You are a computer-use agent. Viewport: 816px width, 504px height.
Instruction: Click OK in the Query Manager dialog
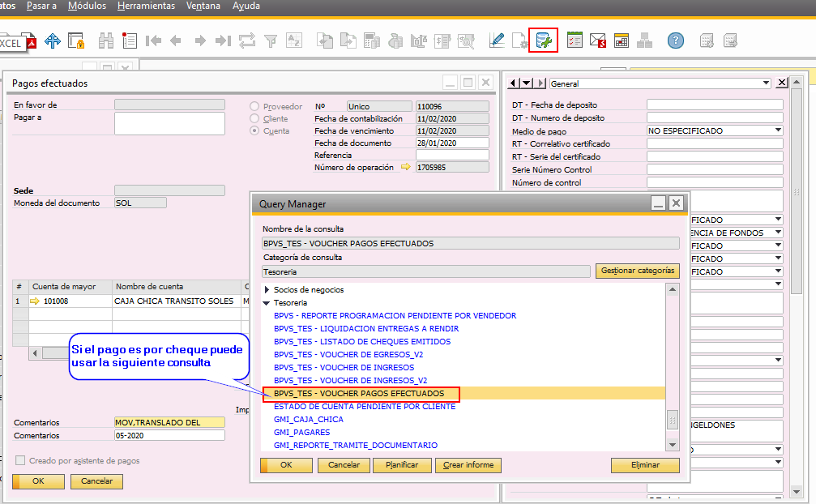[286, 465]
